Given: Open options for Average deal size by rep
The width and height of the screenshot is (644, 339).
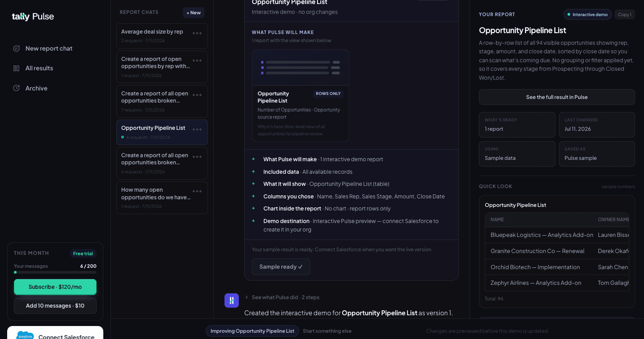Looking at the screenshot, I should 197,33.
